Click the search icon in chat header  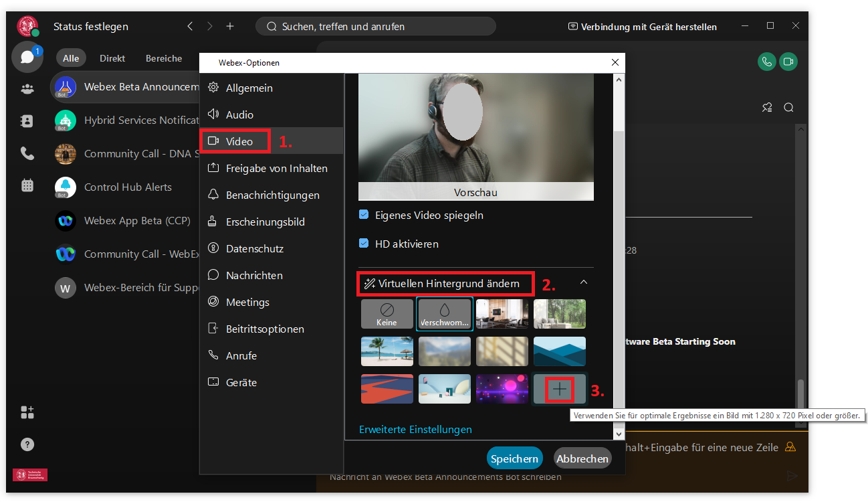point(788,108)
